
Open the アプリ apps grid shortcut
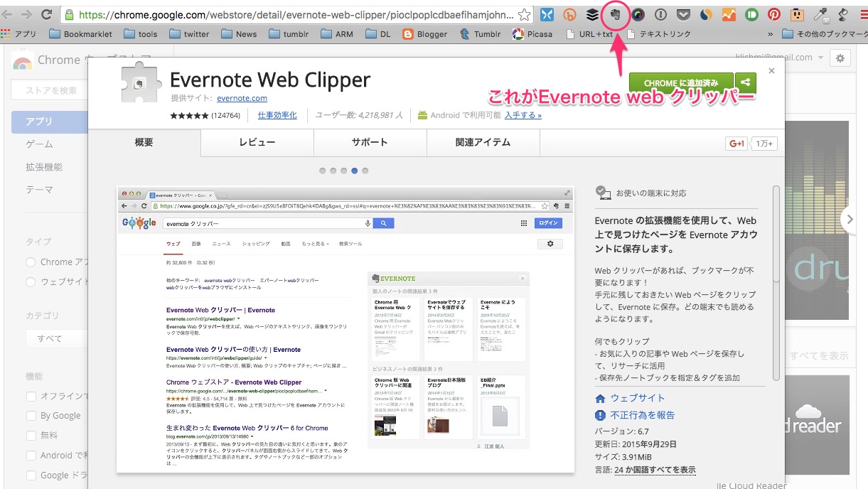tap(19, 33)
